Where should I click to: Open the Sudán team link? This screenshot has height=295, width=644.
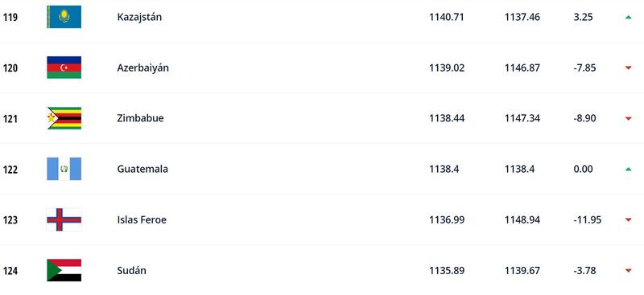point(131,270)
